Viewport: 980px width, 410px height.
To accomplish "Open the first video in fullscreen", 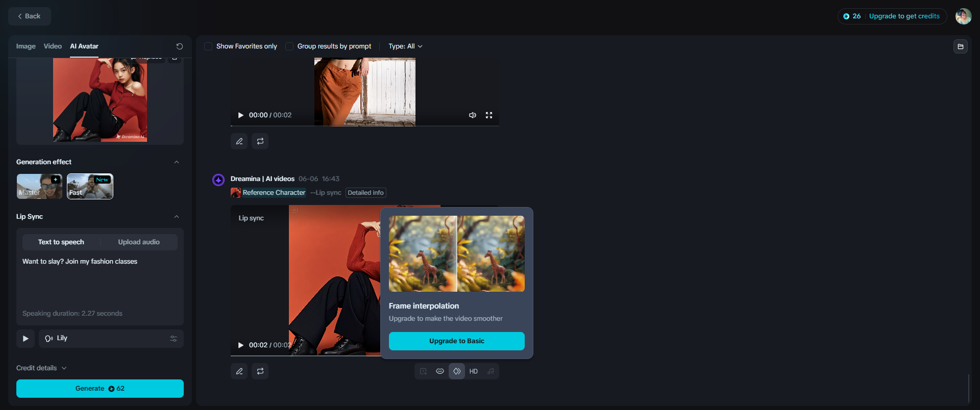I will (x=489, y=115).
